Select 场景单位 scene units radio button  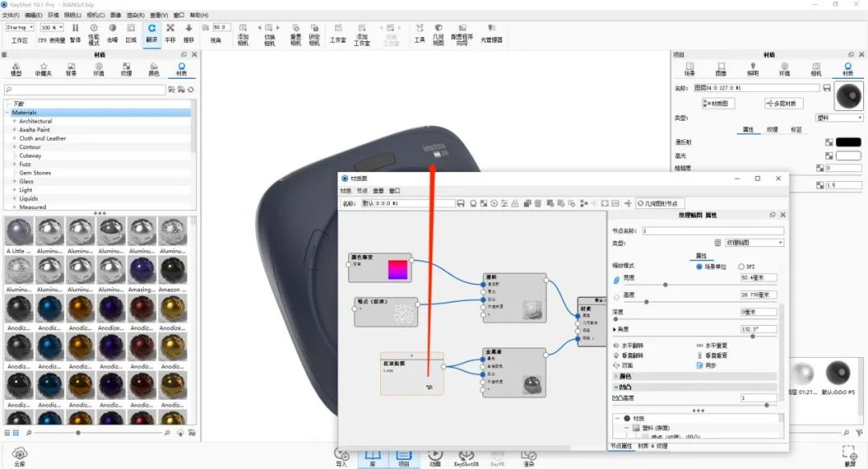699,266
